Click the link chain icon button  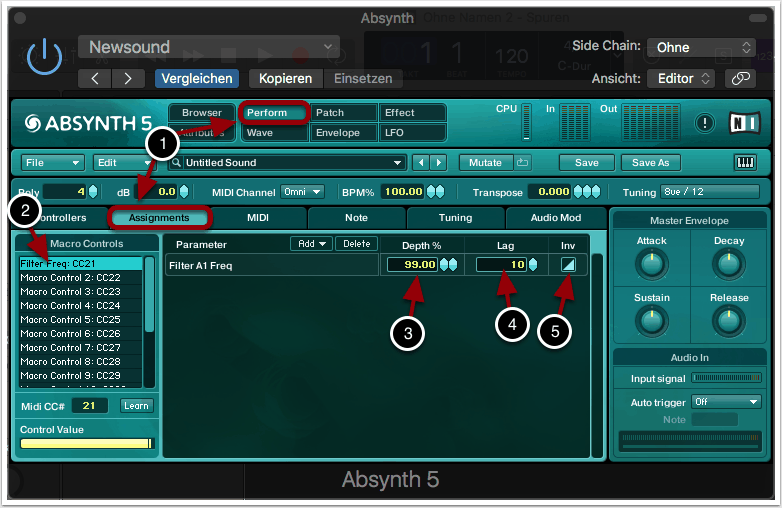(x=740, y=78)
